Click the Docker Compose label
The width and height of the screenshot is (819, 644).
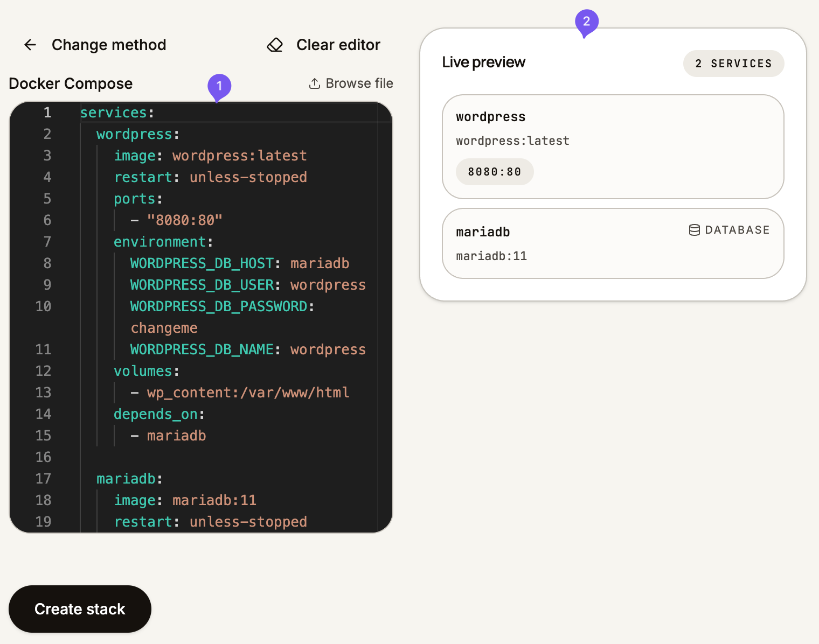(71, 83)
